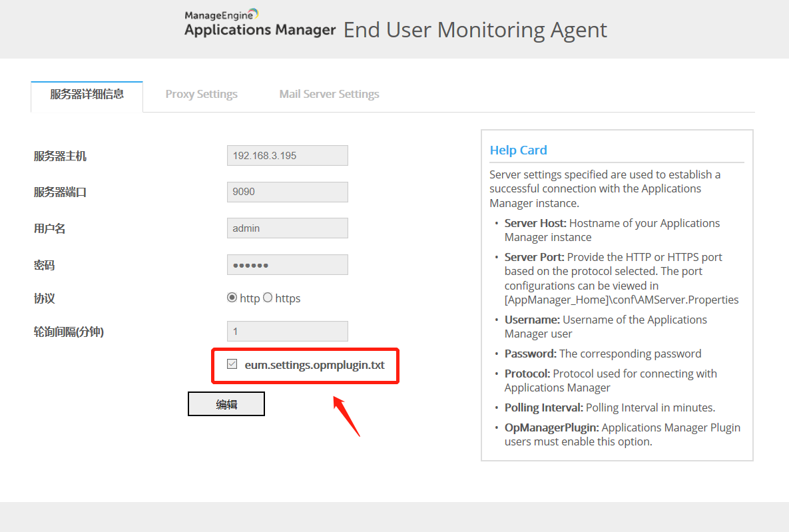
Task: Click the username field showing admin
Action: click(288, 228)
